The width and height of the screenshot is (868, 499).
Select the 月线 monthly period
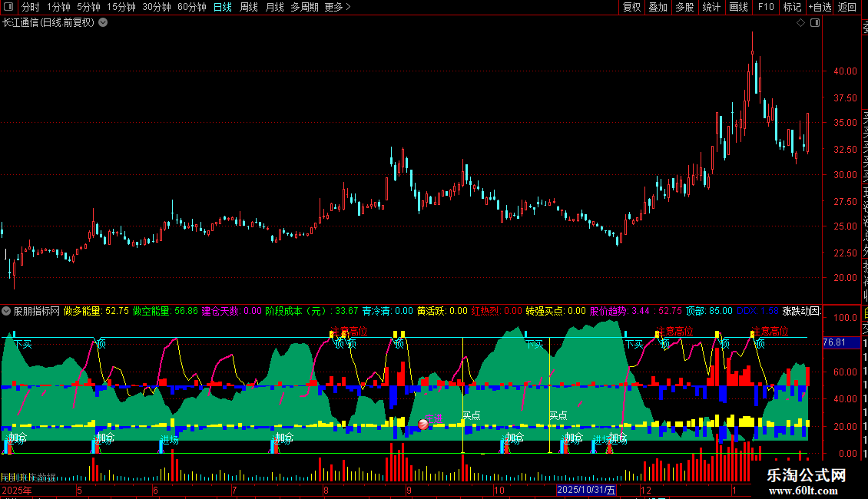274,7
